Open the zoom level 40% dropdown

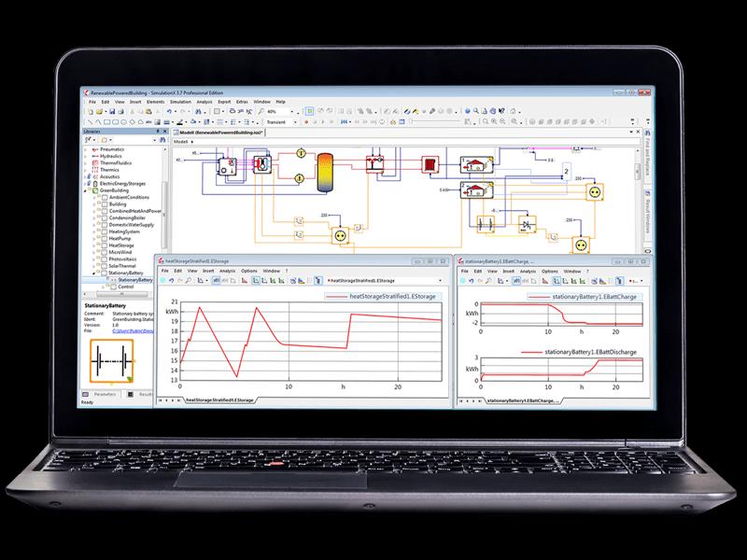(292, 111)
